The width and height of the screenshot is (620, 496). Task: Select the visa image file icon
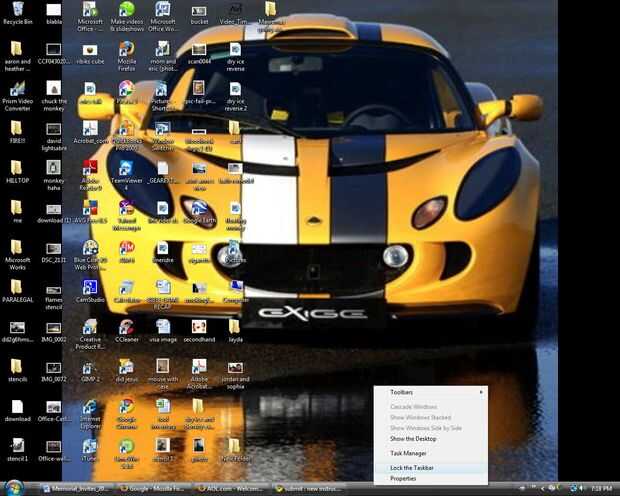pyautogui.click(x=163, y=331)
